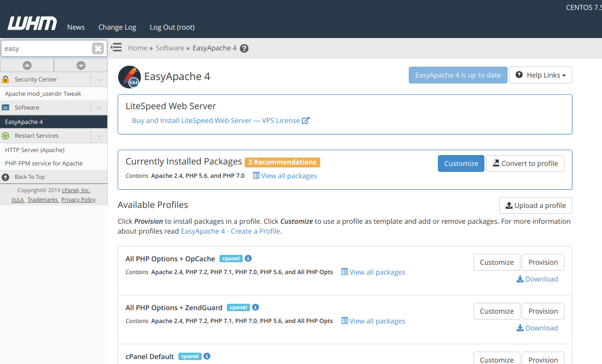Expand all sidebar sections with down arrow
Screen dimensions: 602x364
click(81, 65)
